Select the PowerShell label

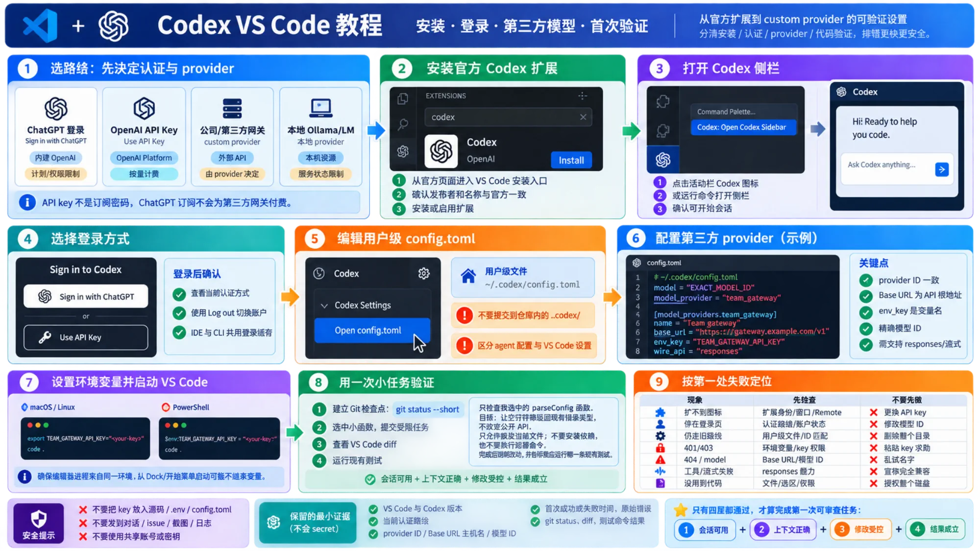click(x=191, y=407)
